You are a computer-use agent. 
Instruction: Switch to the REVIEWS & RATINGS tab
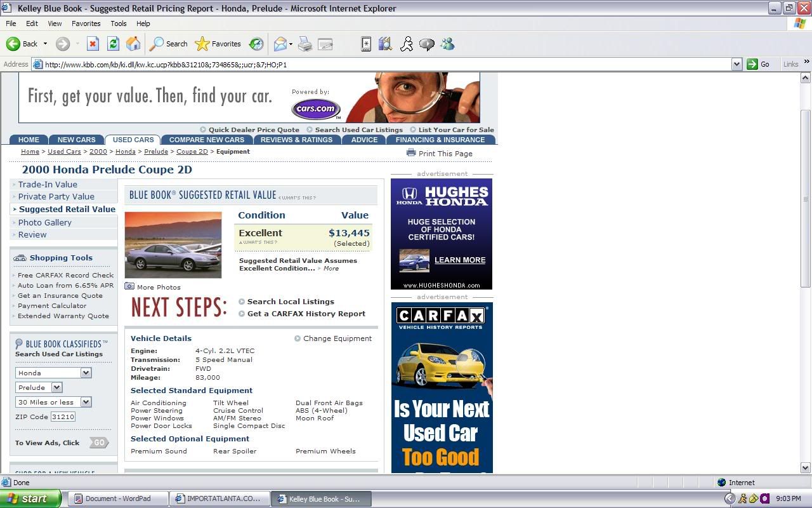296,140
